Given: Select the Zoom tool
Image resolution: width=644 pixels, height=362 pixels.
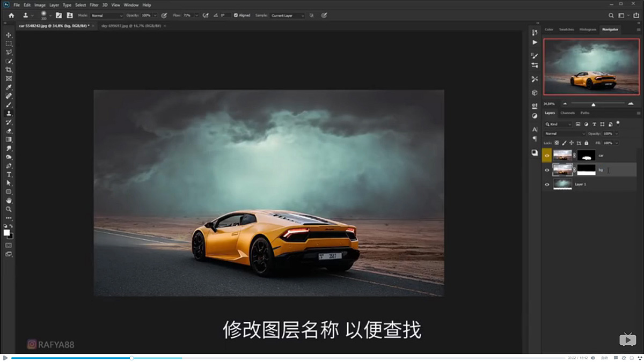Looking at the screenshot, I should (x=8, y=210).
